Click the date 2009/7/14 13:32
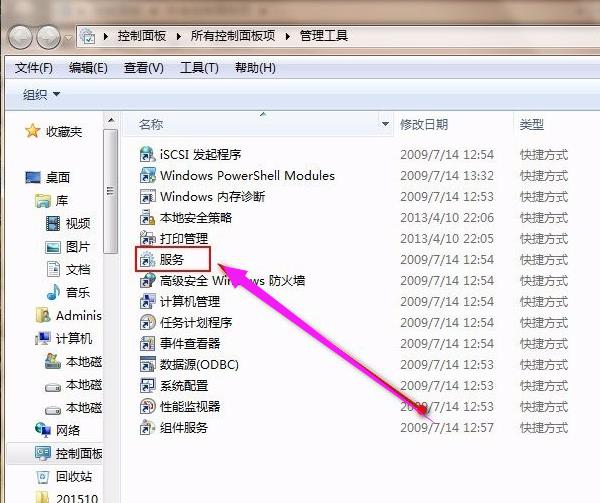This screenshot has width=600, height=503. tap(447, 176)
